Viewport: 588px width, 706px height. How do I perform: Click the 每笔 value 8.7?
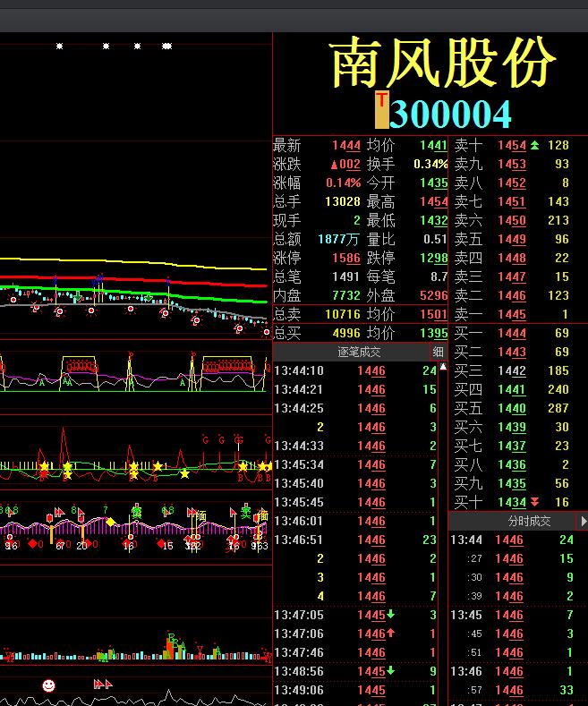point(439,276)
